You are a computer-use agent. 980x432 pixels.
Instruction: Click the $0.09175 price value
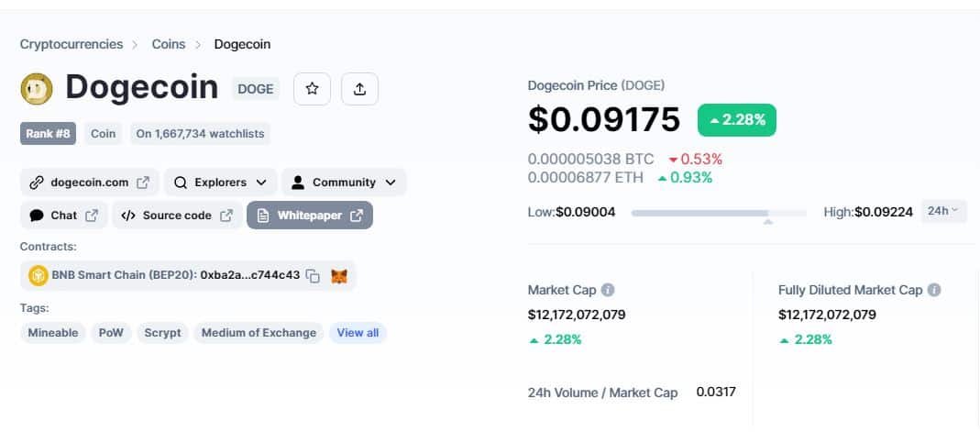coord(604,119)
